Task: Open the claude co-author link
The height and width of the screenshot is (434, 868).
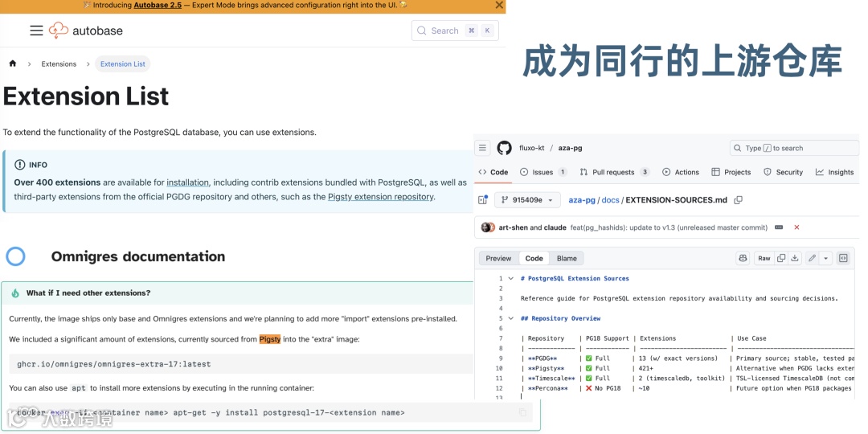Action: pos(555,227)
